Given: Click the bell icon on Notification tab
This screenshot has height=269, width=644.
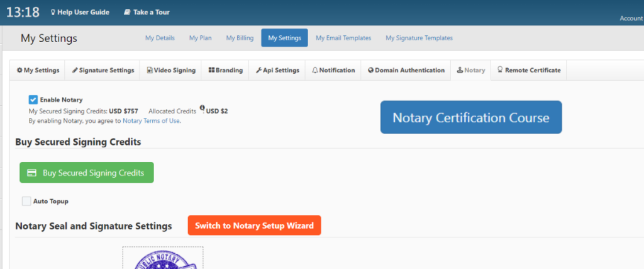Looking at the screenshot, I should [315, 71].
